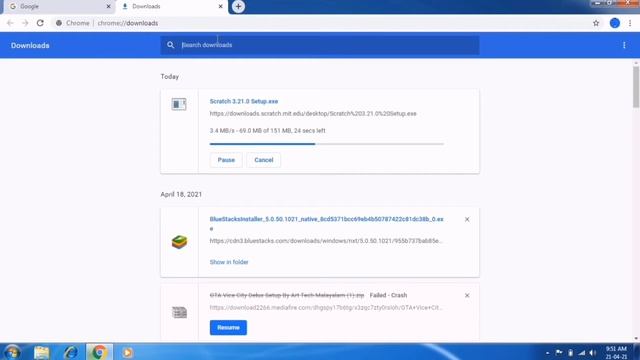
Task: Click the BlueStacks cdn download URL
Action: coord(326,241)
